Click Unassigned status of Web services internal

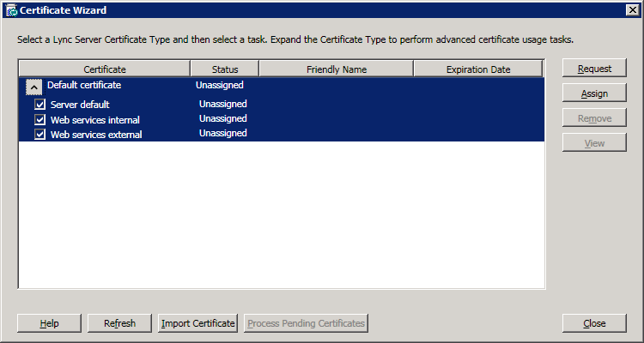223,118
